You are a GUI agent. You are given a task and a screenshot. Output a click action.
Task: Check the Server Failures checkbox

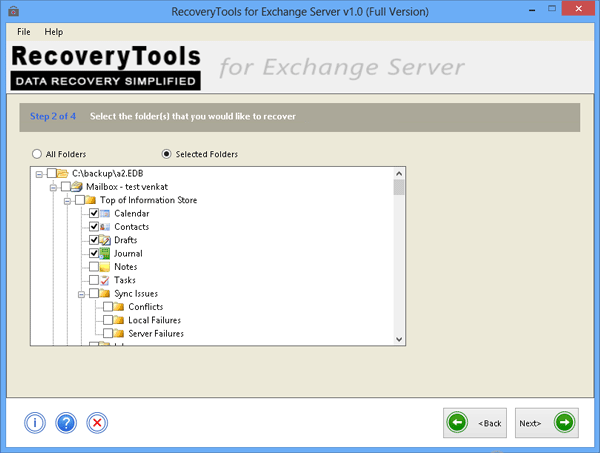click(x=108, y=333)
